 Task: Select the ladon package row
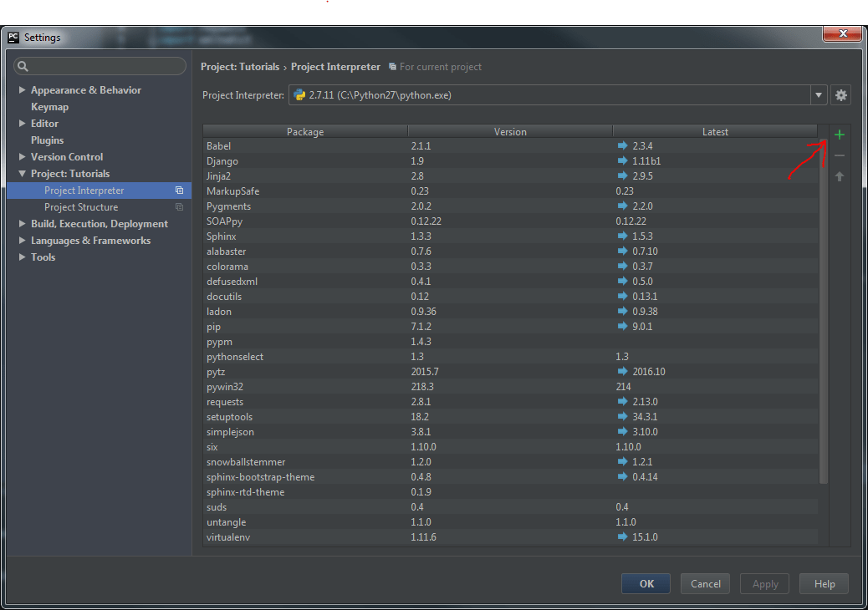tap(510, 312)
